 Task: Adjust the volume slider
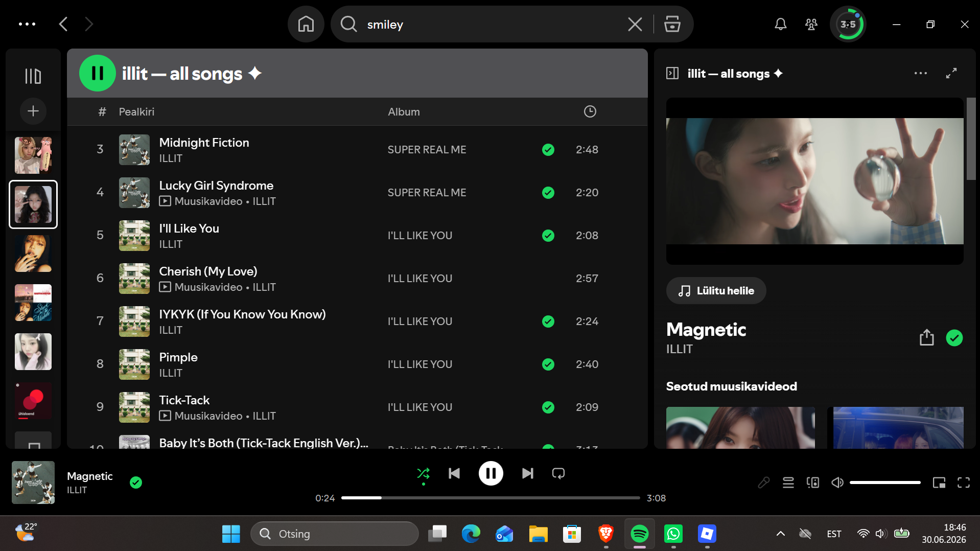pyautogui.click(x=885, y=483)
